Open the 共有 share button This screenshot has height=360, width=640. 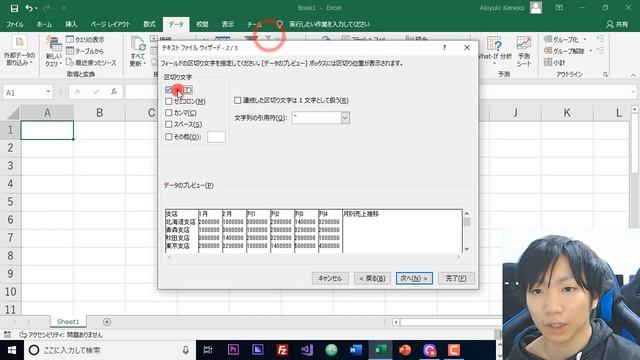pos(617,24)
